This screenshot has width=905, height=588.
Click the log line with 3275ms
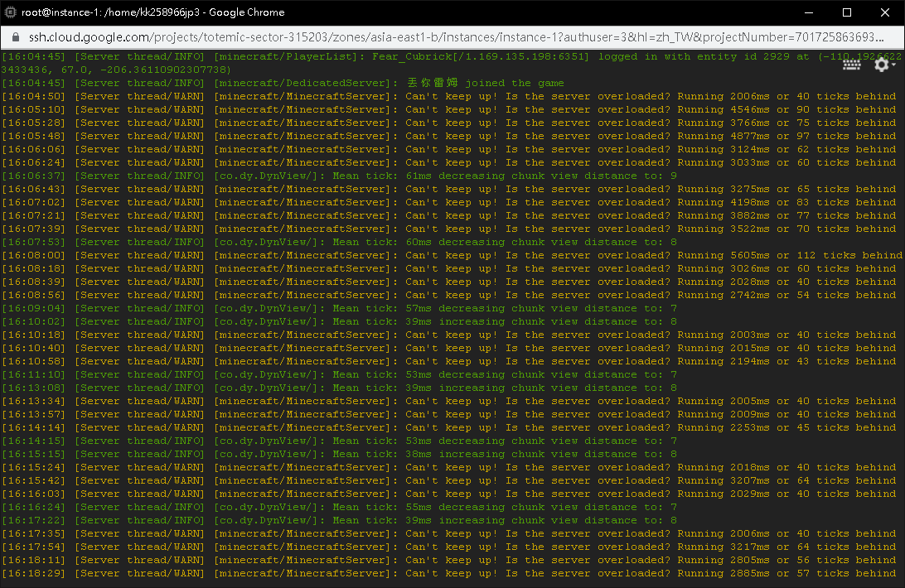click(x=448, y=190)
